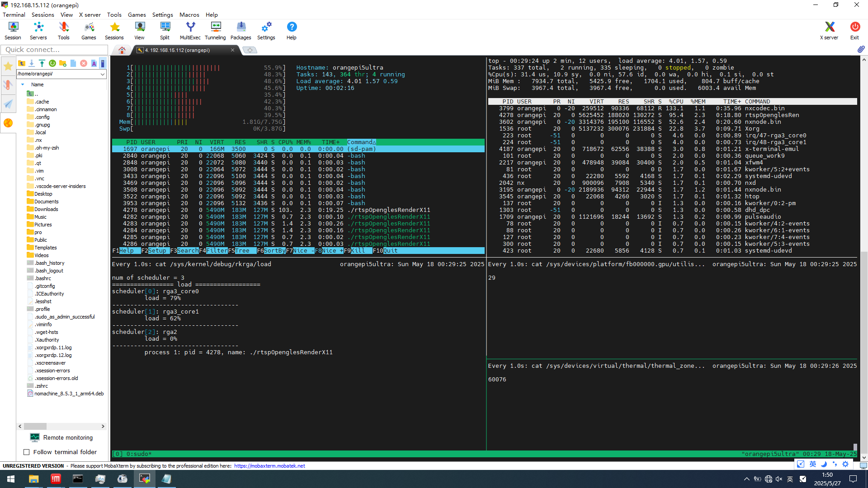Image resolution: width=868 pixels, height=488 pixels.
Task: Click the Tunneling toolbar icon
Action: point(215,31)
